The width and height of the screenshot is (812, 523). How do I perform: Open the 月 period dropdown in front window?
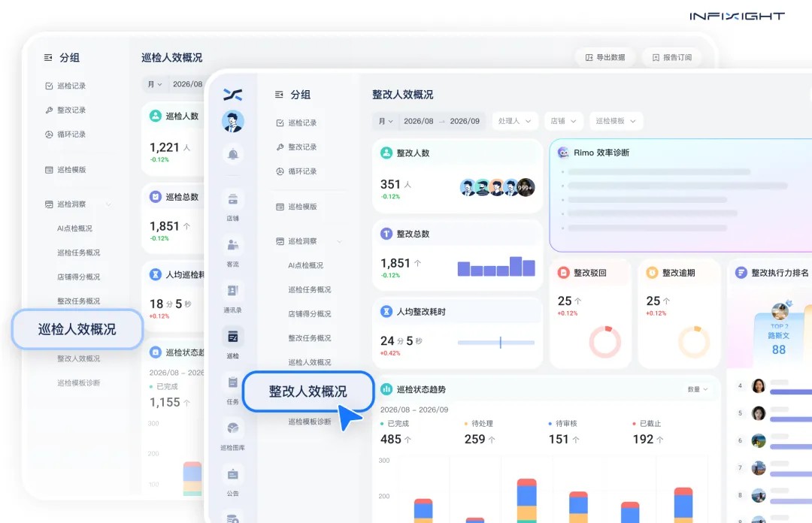[x=386, y=121]
